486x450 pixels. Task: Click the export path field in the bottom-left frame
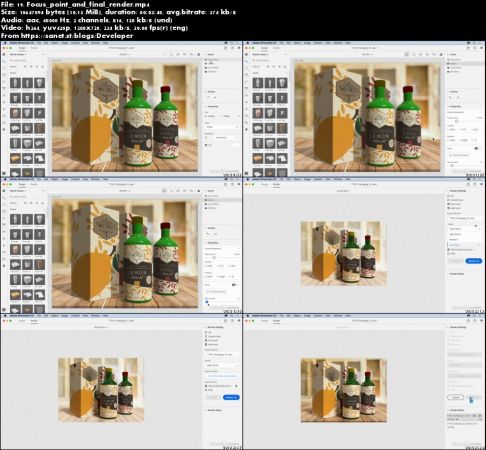pos(222,376)
